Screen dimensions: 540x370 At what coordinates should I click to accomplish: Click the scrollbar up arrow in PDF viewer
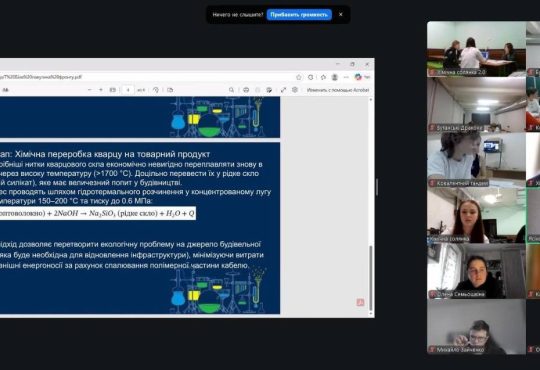click(x=371, y=100)
